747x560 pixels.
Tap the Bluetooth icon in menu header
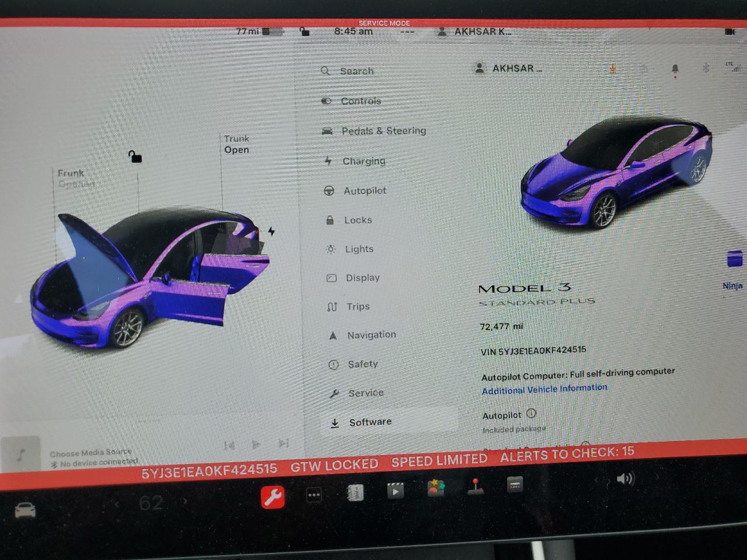click(x=705, y=68)
